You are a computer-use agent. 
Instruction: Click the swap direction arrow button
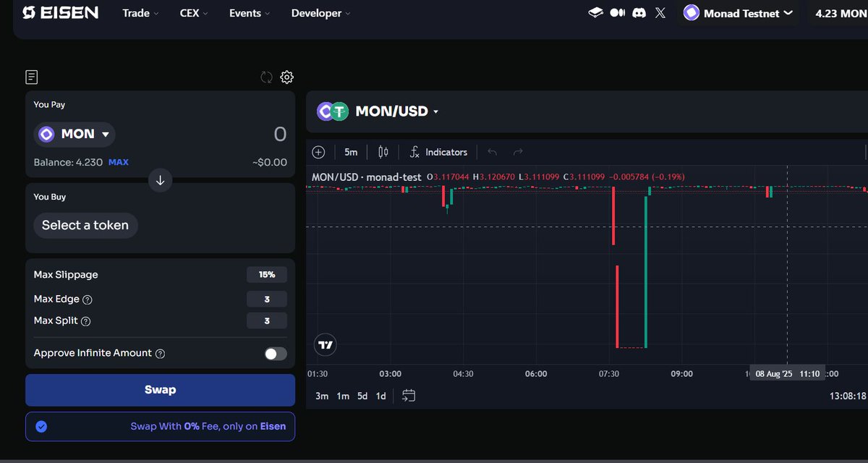[160, 180]
